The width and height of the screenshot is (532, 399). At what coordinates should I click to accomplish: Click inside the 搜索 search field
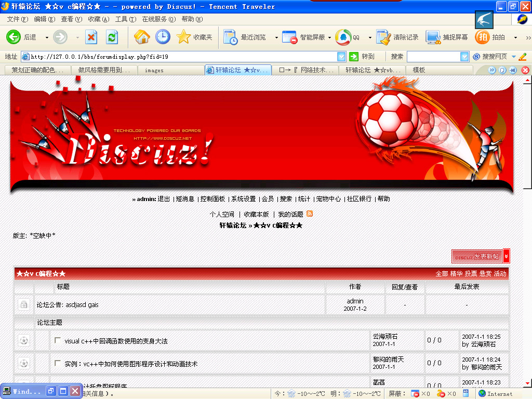click(433, 57)
